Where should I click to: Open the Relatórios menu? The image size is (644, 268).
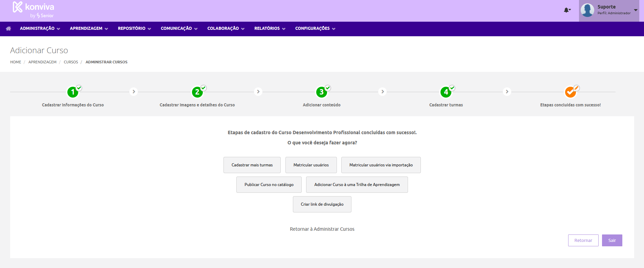tap(270, 28)
